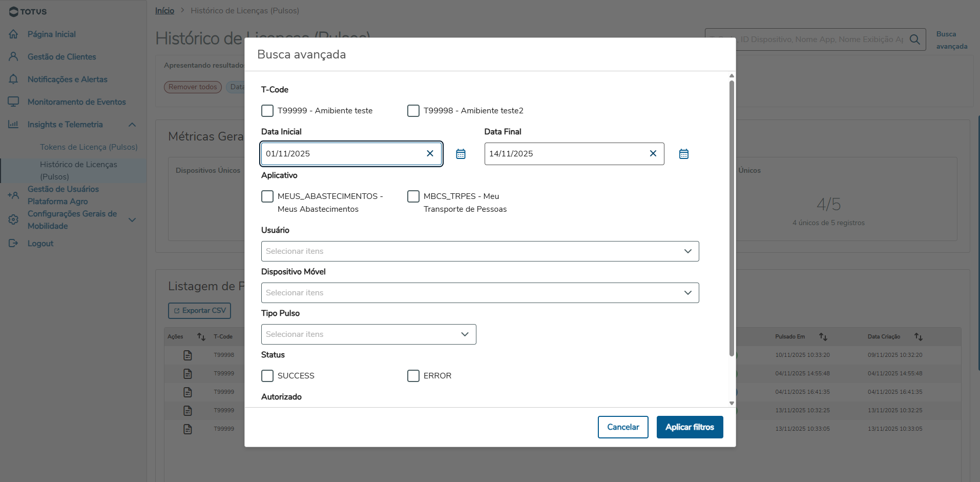Viewport: 980px width, 482px height.
Task: Click the search magnifier icon
Action: pyautogui.click(x=914, y=39)
